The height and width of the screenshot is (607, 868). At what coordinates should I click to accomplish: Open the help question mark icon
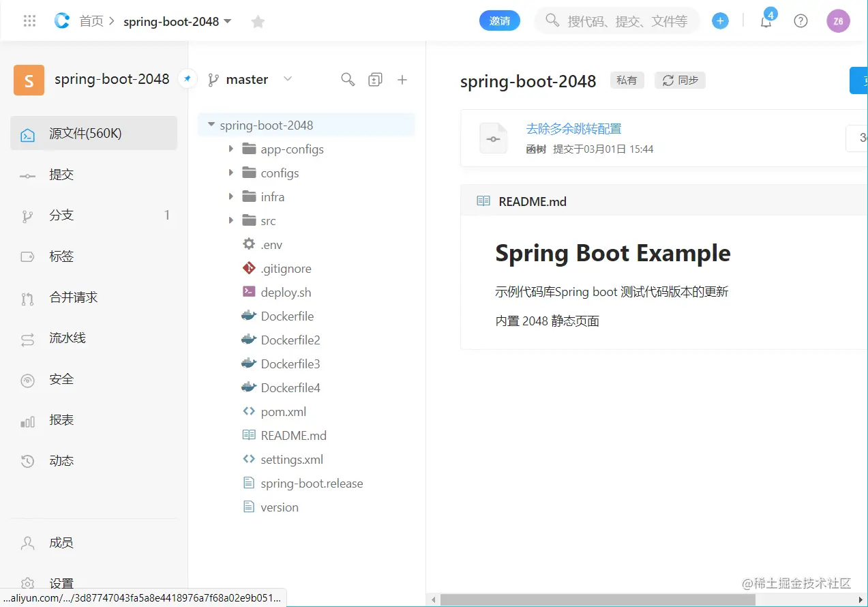801,21
